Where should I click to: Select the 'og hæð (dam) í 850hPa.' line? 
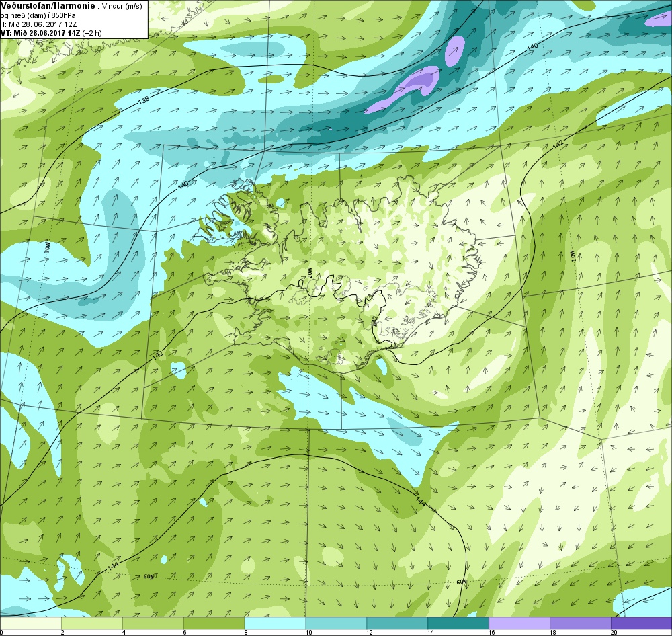pyautogui.click(x=39, y=16)
